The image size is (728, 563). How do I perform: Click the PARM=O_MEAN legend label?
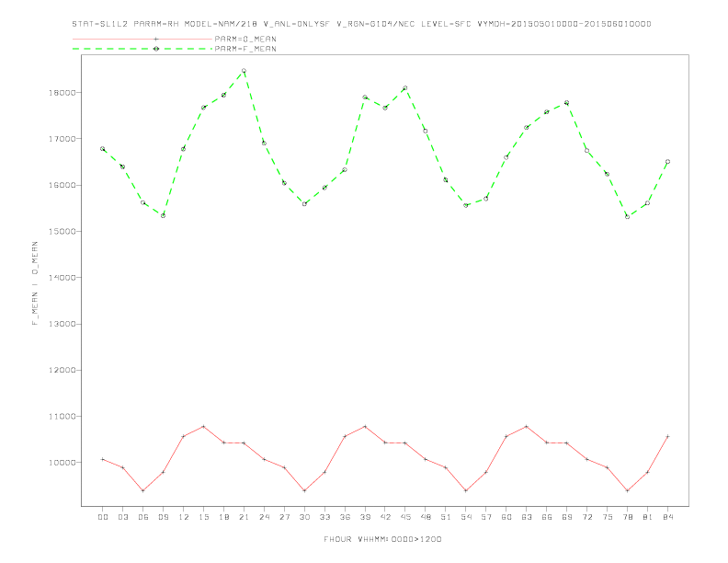tap(245, 39)
